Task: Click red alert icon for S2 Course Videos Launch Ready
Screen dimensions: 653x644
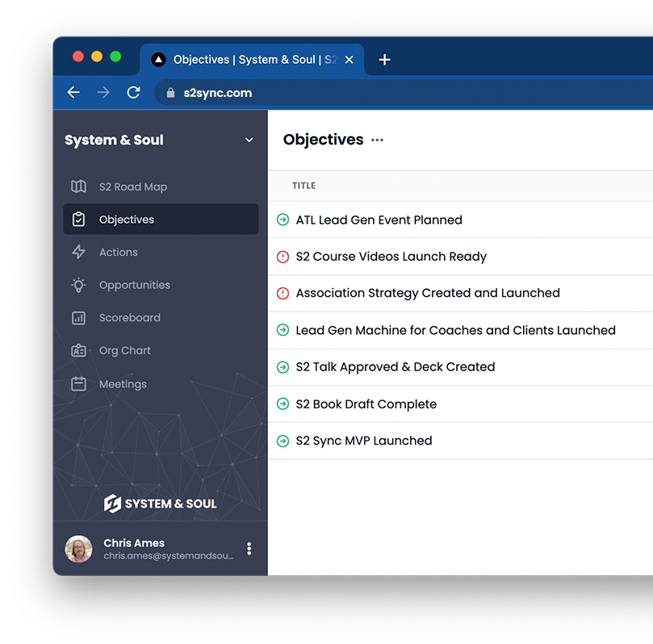Action: pos(283,257)
